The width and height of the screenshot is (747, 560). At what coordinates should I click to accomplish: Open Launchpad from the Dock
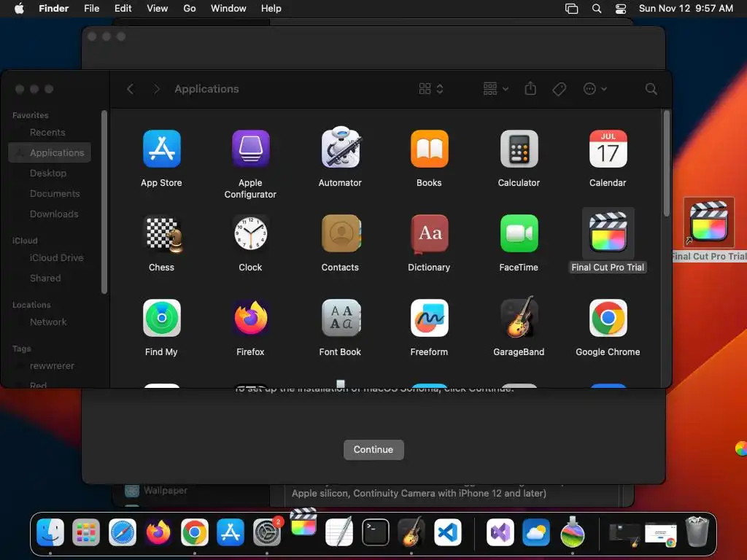pyautogui.click(x=86, y=532)
